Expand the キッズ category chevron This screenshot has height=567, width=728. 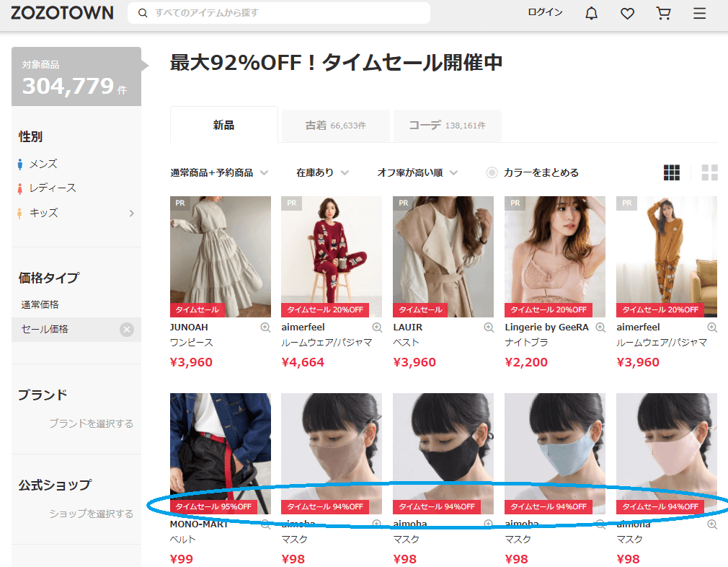131,214
